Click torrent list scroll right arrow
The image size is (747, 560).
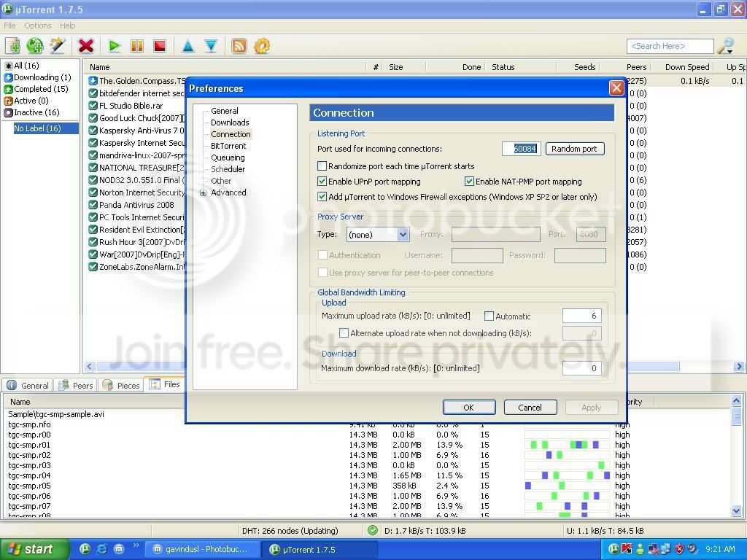(x=739, y=366)
